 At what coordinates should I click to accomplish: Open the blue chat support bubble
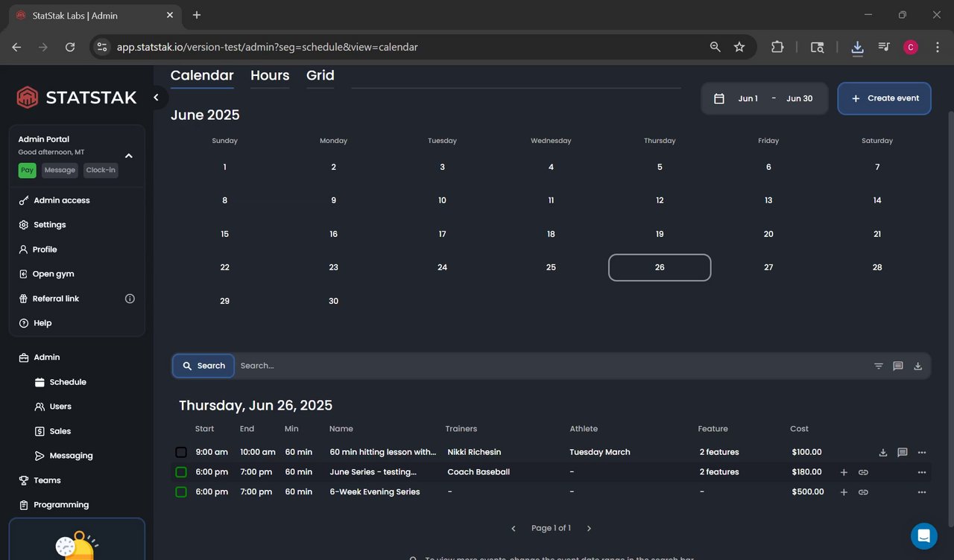924,535
